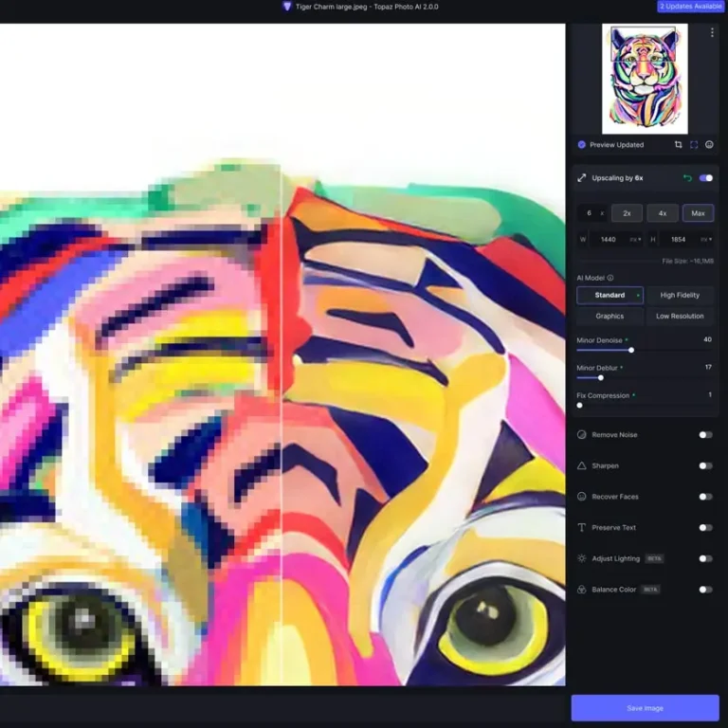Open the height unit px dropdown

pyautogui.click(x=706, y=240)
